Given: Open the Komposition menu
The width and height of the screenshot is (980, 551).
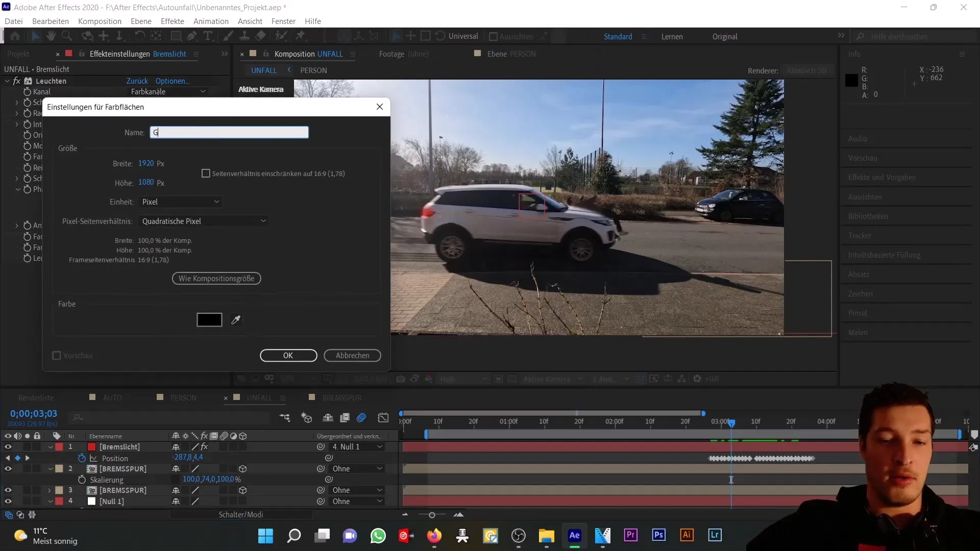Looking at the screenshot, I should [x=100, y=21].
